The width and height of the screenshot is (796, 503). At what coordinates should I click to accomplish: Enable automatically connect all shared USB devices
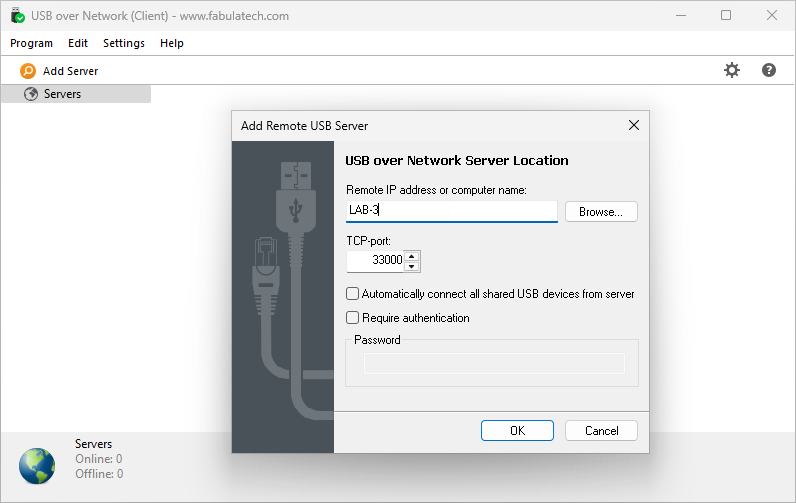tap(352, 294)
